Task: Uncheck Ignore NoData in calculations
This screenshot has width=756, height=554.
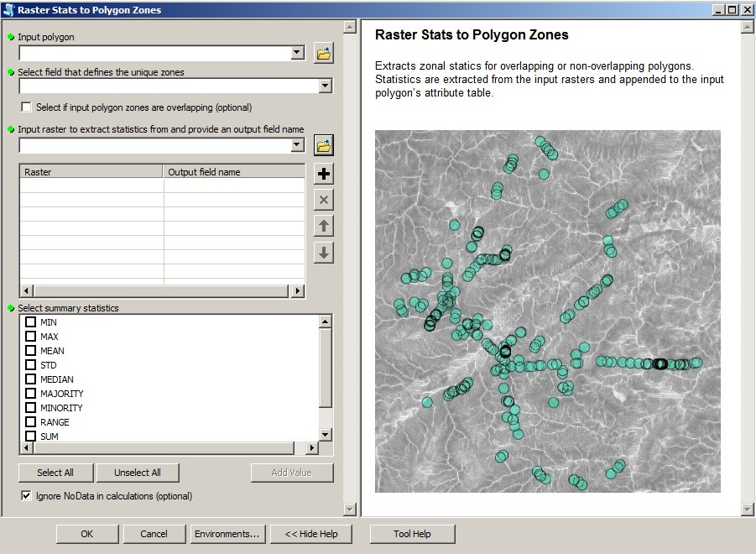Action: 27,495
